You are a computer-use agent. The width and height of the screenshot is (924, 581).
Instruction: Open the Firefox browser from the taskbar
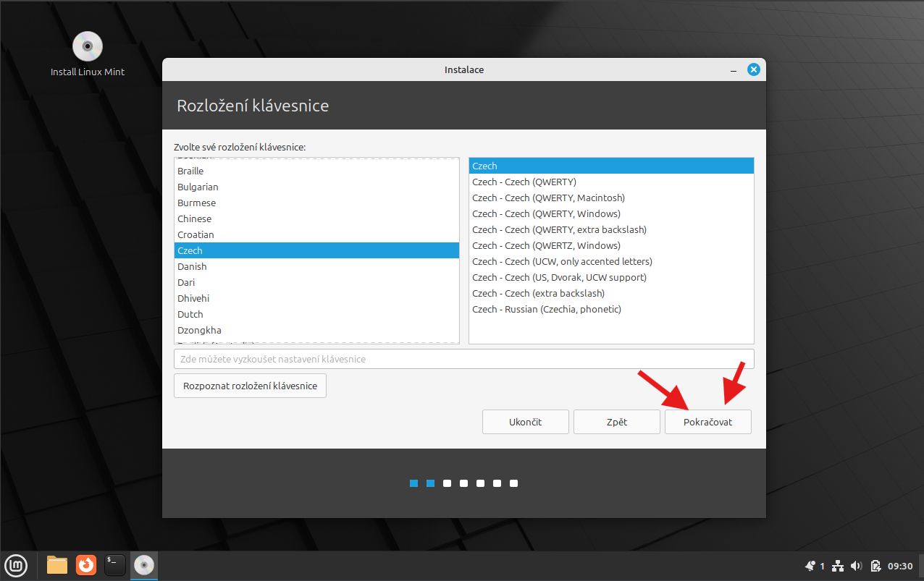pyautogui.click(x=86, y=565)
